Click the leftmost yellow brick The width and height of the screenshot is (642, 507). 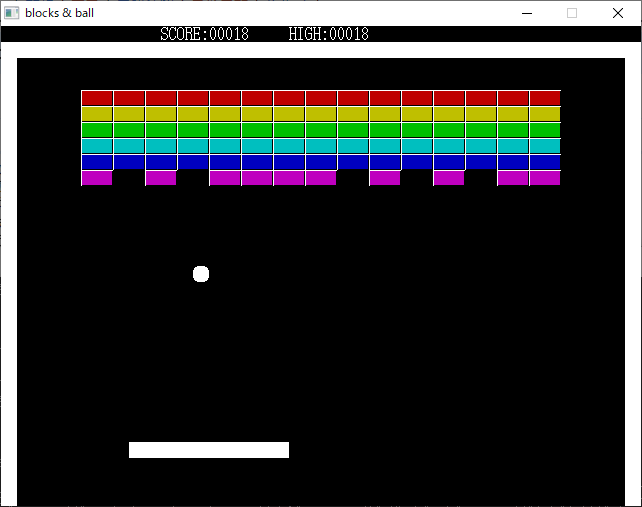[x=97, y=114]
